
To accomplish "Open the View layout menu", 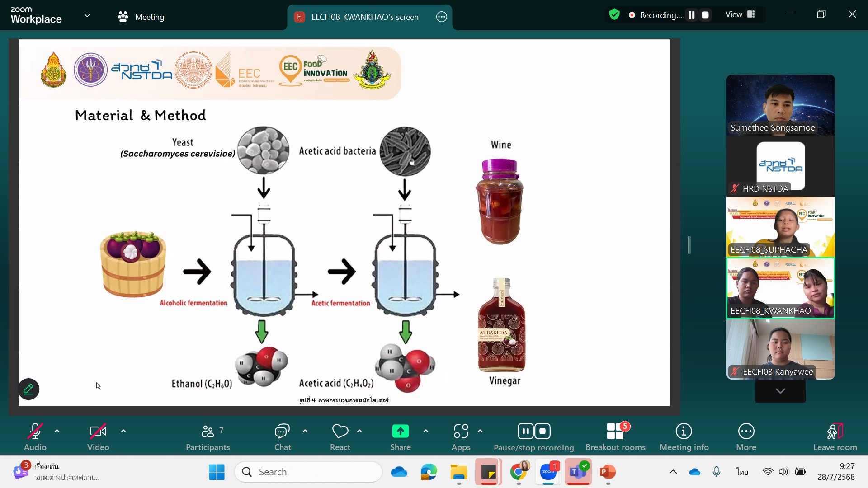I will coord(740,14).
